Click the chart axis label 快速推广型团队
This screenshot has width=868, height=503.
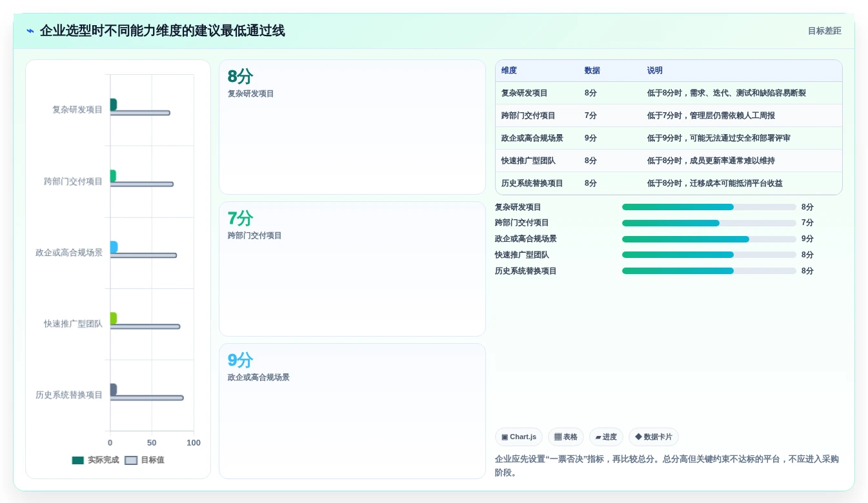click(73, 324)
